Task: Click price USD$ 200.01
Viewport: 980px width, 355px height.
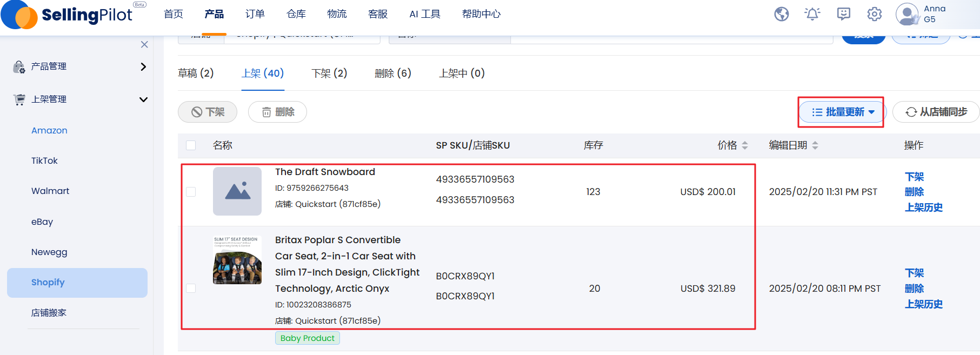Action: click(708, 192)
